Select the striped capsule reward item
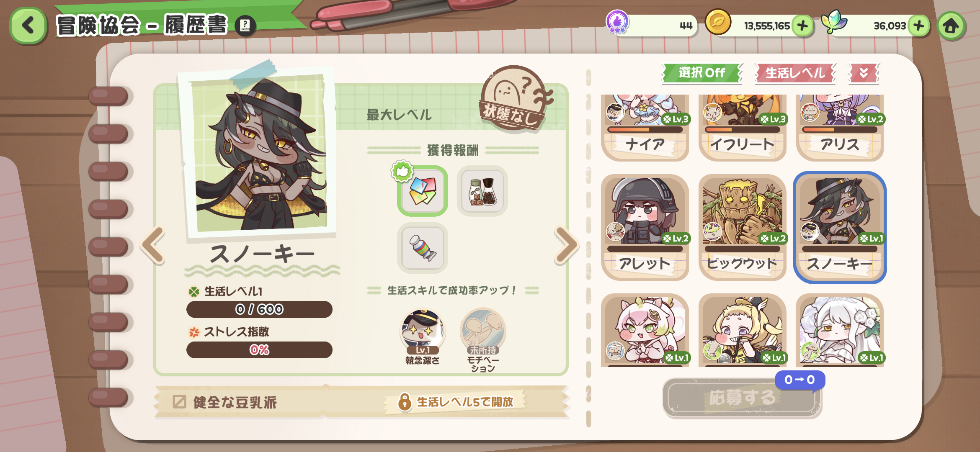Screen dimensions: 980x452 (423, 248)
